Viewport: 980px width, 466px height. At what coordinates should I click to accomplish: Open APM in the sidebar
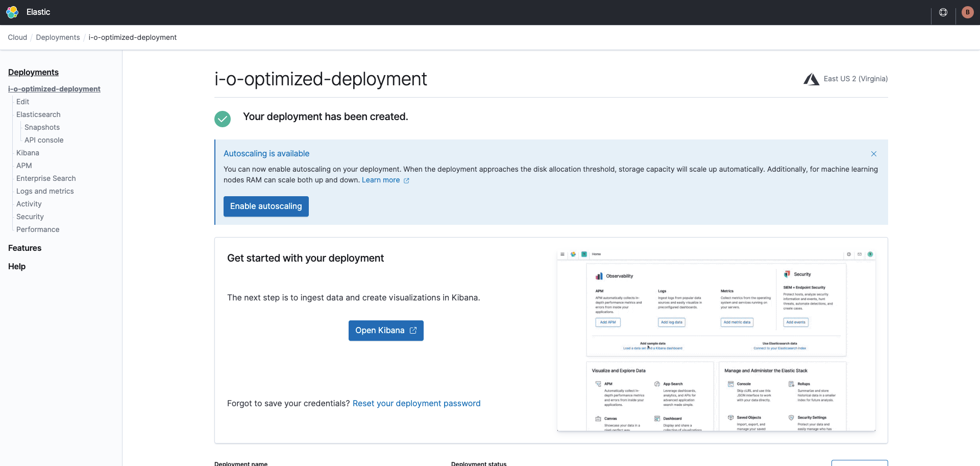click(x=24, y=166)
